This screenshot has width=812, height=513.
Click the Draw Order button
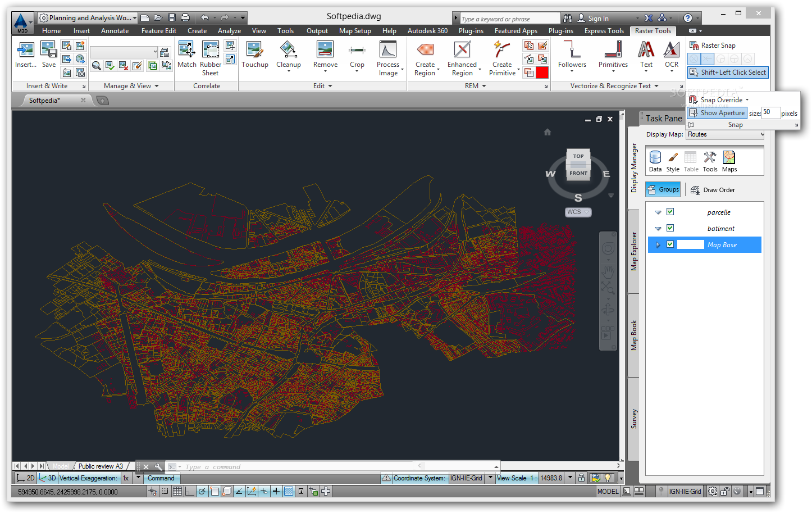tap(713, 190)
